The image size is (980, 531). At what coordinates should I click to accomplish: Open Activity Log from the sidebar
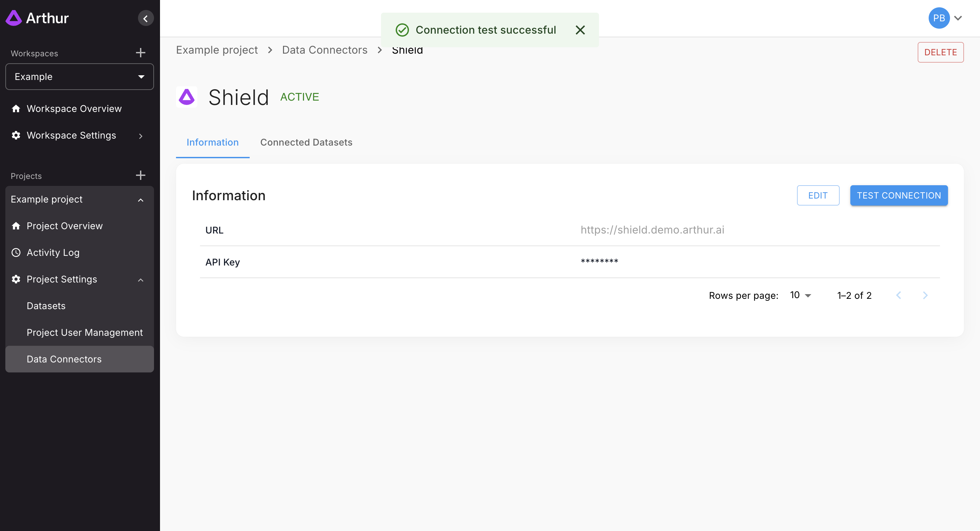53,253
